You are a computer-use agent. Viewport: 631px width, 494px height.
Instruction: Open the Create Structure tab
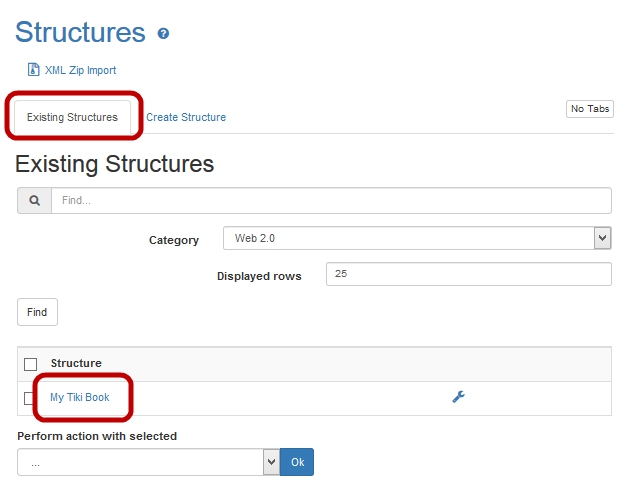tap(186, 117)
